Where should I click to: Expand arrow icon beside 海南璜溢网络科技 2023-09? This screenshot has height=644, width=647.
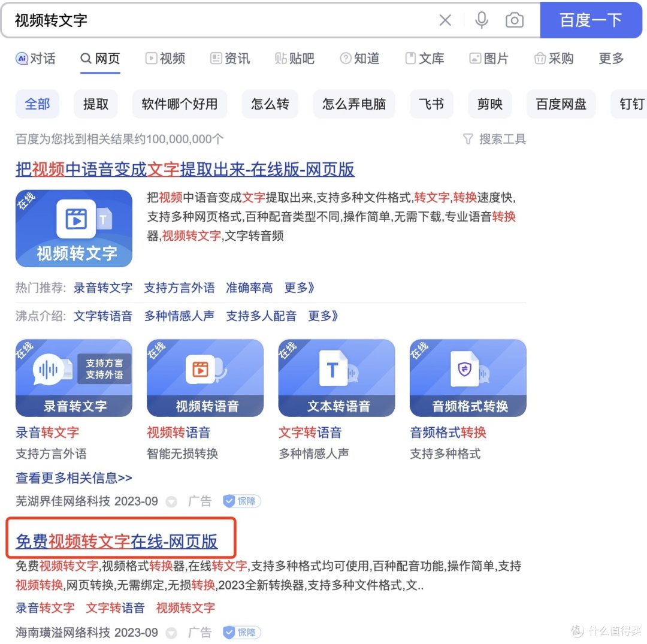point(171,633)
